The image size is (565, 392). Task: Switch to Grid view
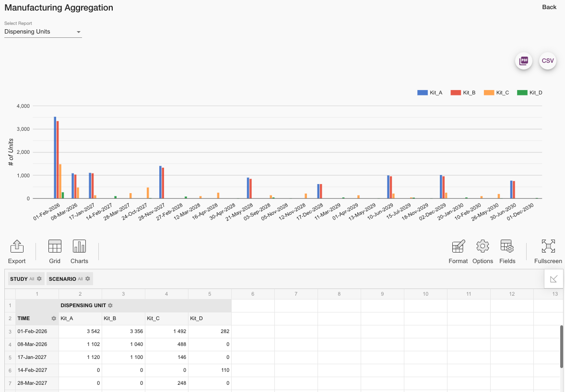pos(55,252)
